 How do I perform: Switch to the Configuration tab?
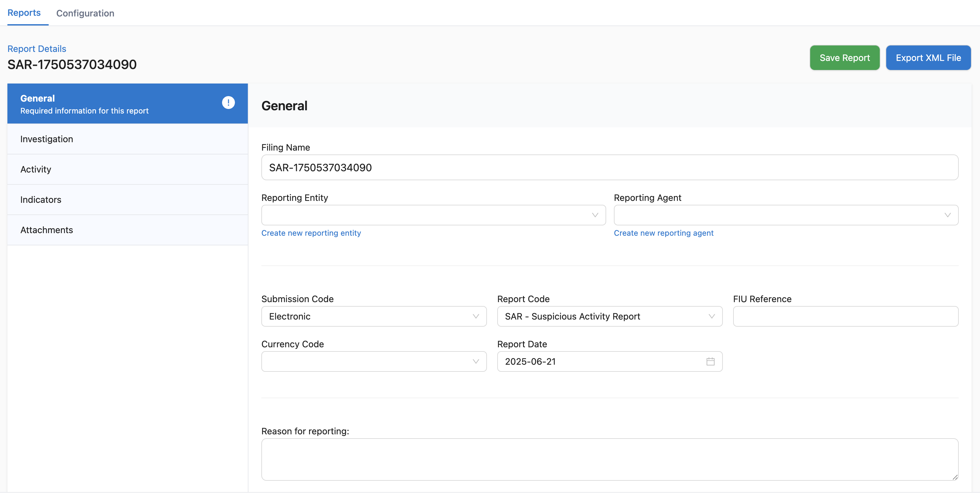[85, 13]
